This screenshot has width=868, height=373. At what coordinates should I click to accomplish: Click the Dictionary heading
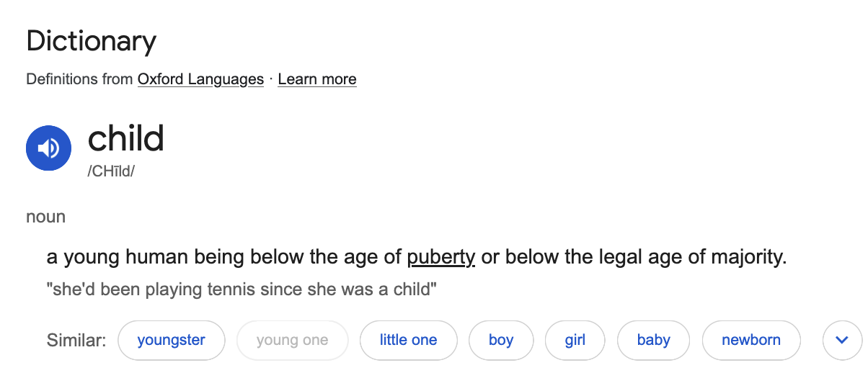click(x=91, y=41)
